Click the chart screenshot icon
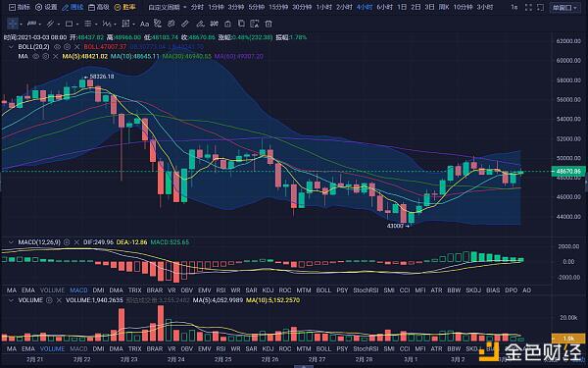 point(540,7)
